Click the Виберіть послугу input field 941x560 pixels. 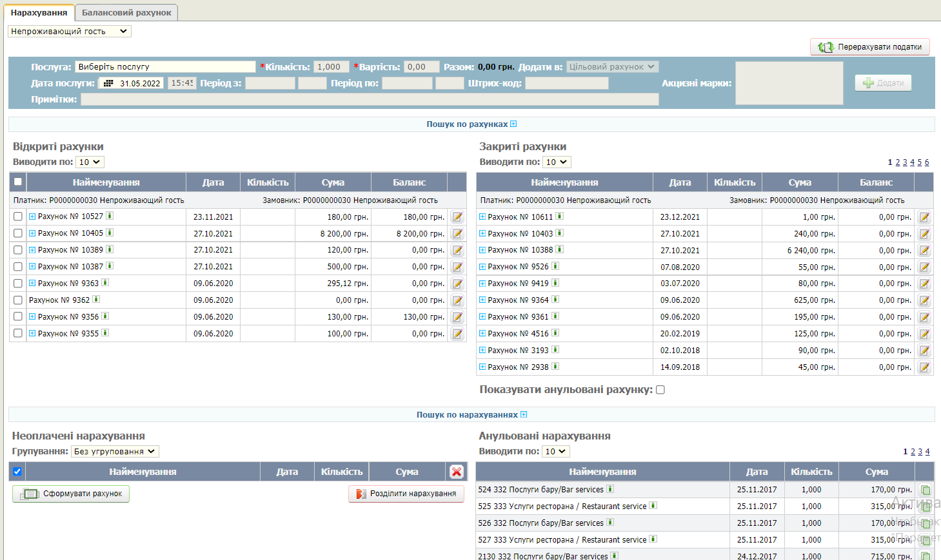click(165, 67)
